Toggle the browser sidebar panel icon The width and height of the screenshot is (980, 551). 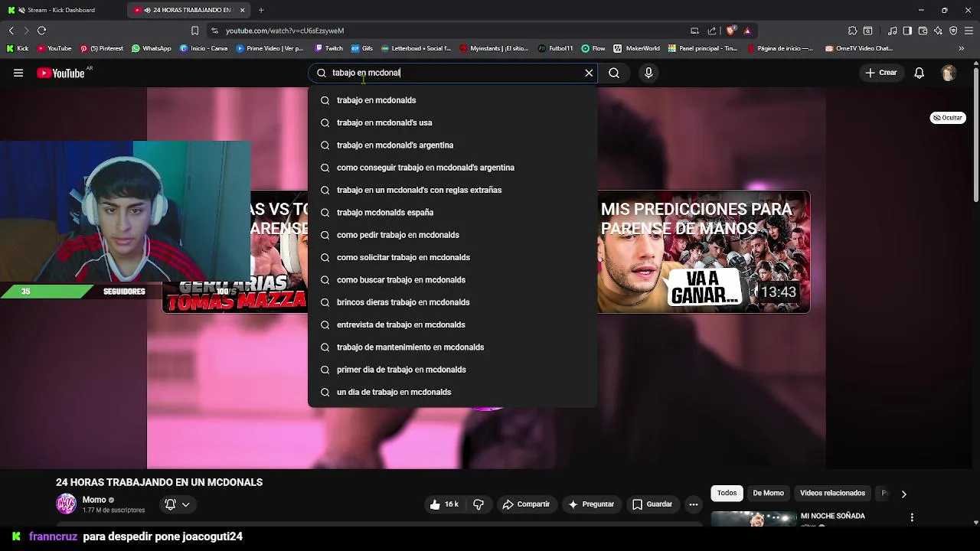[907, 31]
